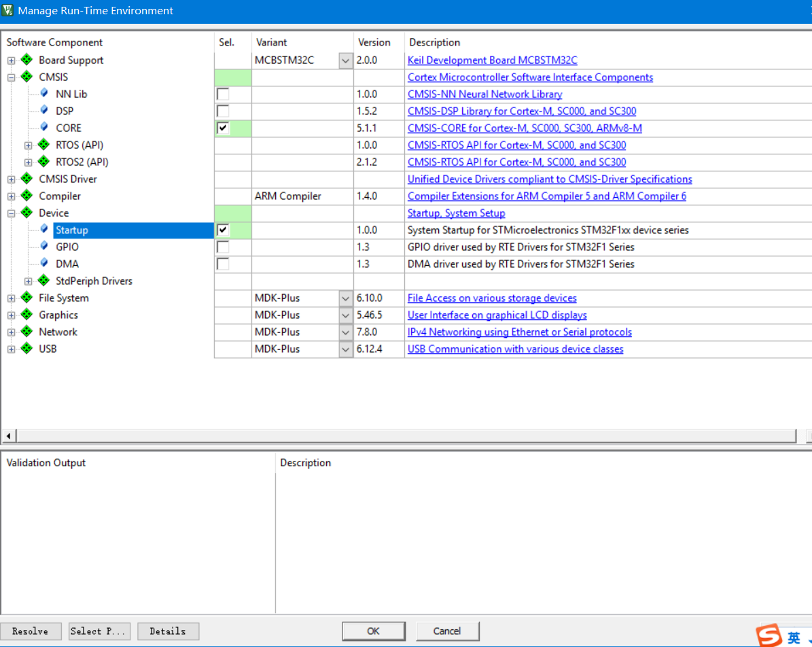Click the Device green diamond icon
812x647 pixels.
pos(27,213)
